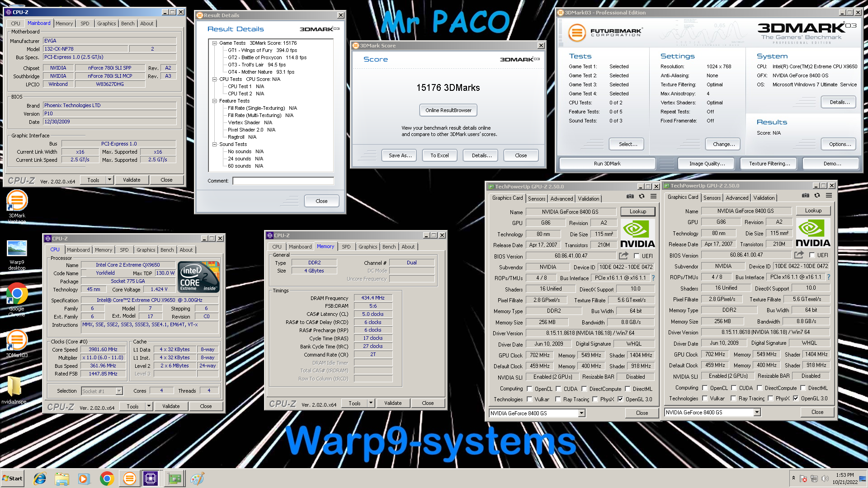The image size is (868, 488).
Task: Open Tools dropdown arrow in CPU-Z Memory window
Action: pos(371,403)
